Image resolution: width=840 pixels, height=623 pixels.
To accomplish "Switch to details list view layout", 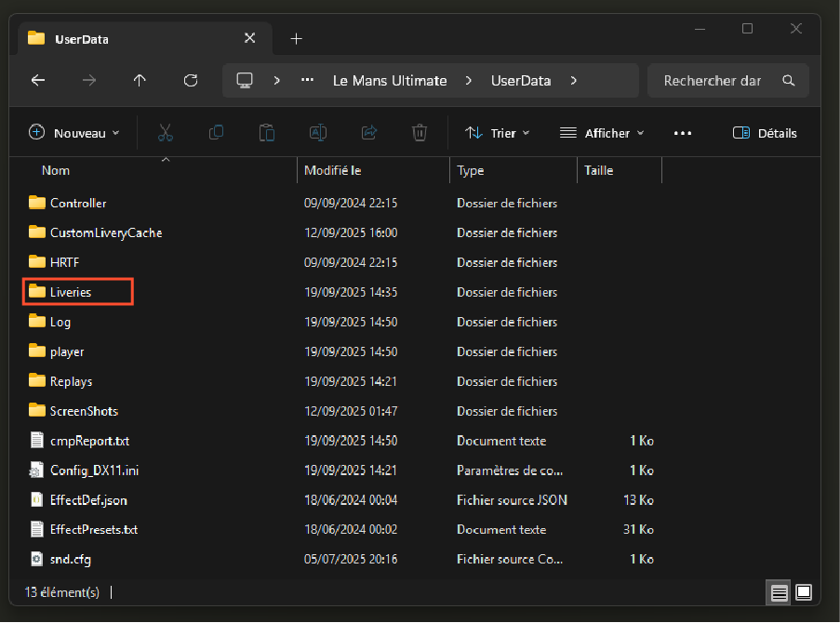I will [780, 592].
